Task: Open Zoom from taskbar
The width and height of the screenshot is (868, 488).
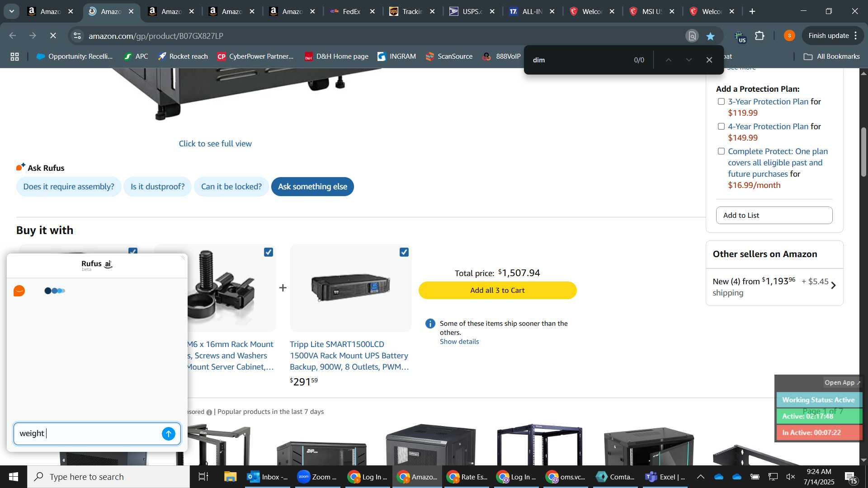Action: pyautogui.click(x=317, y=477)
